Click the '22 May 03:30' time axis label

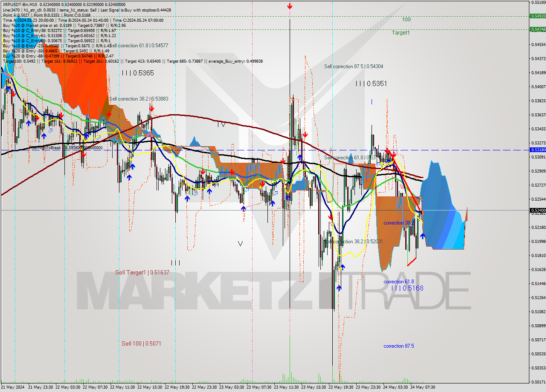[68, 387]
